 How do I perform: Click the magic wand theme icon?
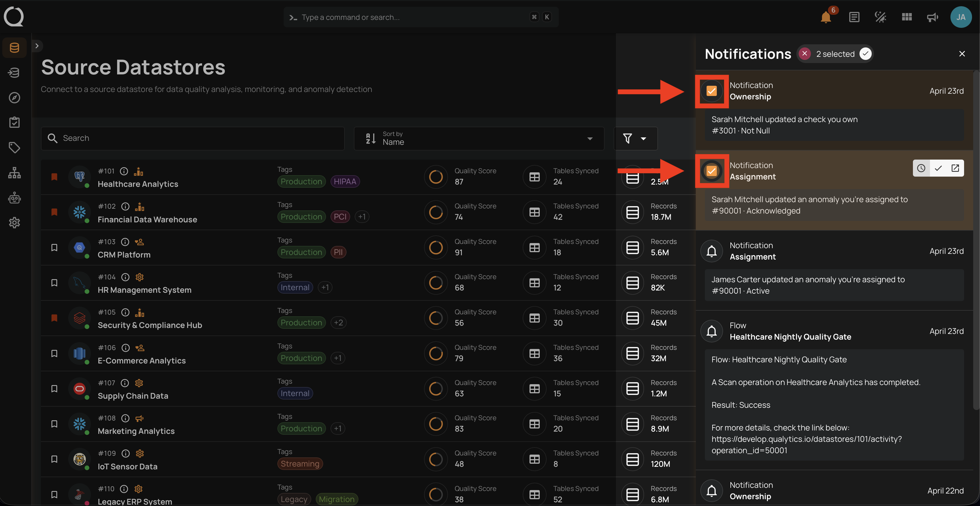880,17
